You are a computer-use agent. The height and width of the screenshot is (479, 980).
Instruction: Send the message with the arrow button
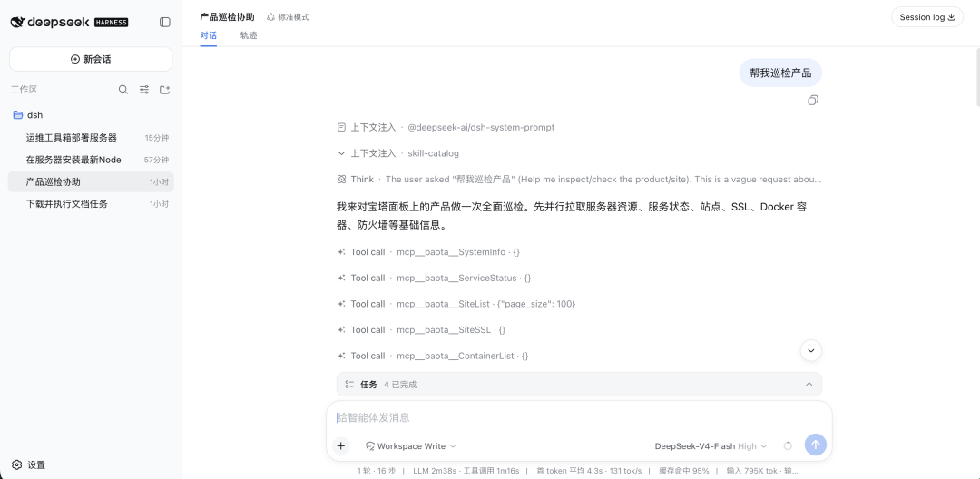(x=816, y=445)
